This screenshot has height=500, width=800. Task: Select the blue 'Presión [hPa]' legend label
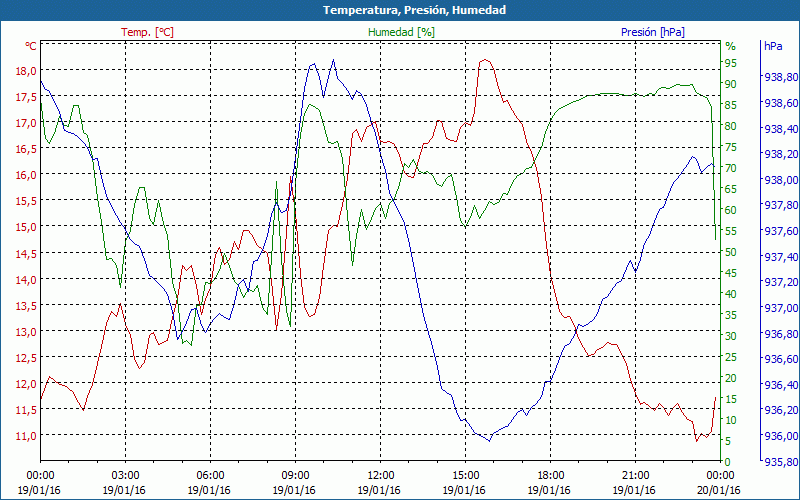[x=653, y=32]
